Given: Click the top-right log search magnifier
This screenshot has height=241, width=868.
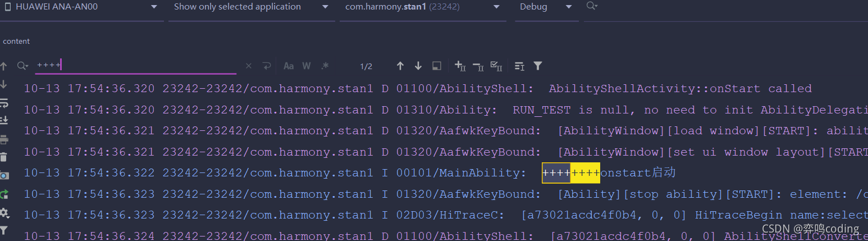Looking at the screenshot, I should tap(592, 6).
